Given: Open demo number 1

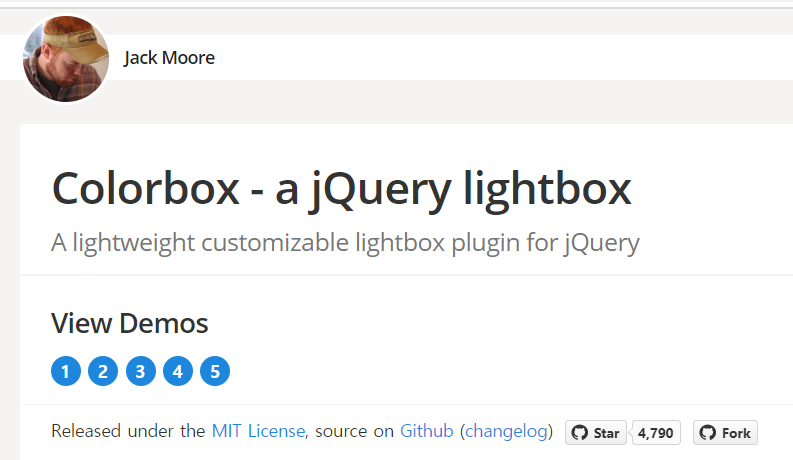Looking at the screenshot, I should pyautogui.click(x=66, y=371).
